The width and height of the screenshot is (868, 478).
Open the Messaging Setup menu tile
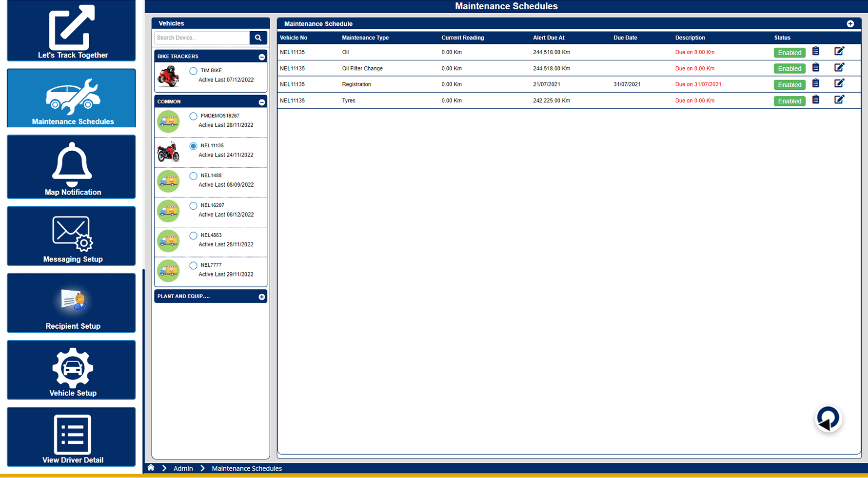[x=71, y=236]
